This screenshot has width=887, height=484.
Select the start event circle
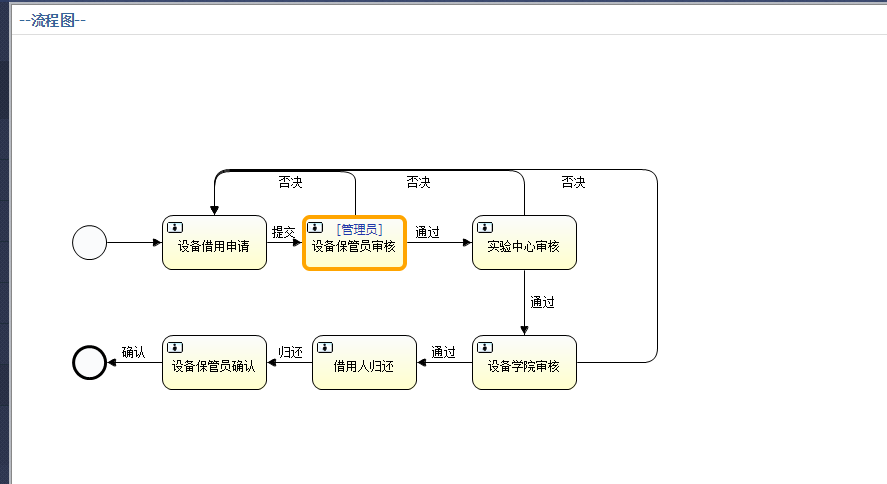pyautogui.click(x=89, y=243)
